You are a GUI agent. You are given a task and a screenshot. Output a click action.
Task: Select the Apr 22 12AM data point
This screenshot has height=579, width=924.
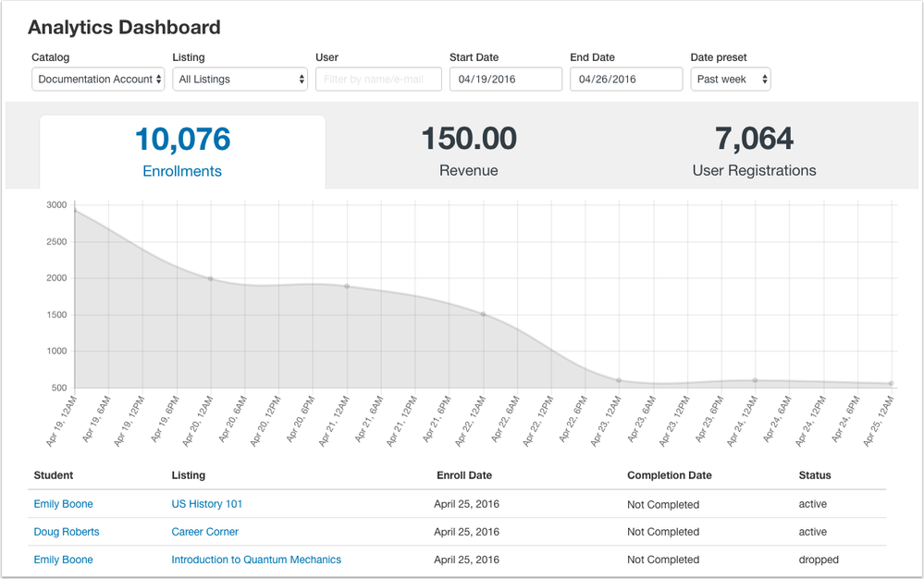pos(482,314)
